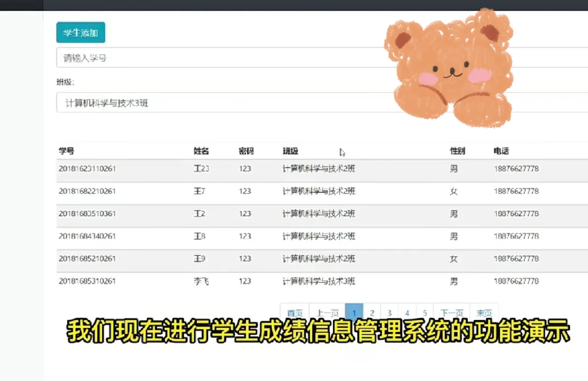Open page 3 of the student list

coord(389,312)
